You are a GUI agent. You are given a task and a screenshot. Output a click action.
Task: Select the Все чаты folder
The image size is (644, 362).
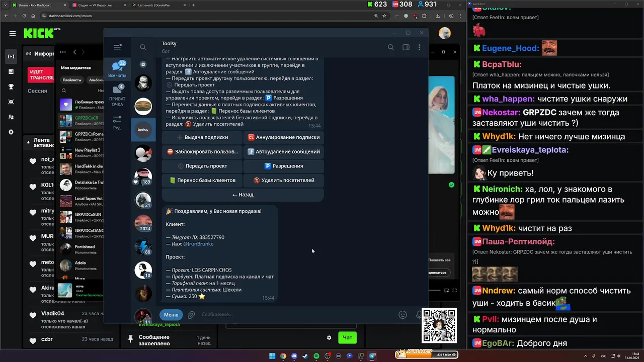point(117,69)
